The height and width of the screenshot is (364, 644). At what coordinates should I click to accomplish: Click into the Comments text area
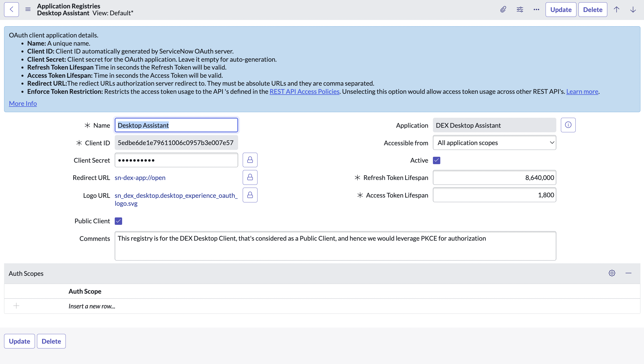[335, 246]
